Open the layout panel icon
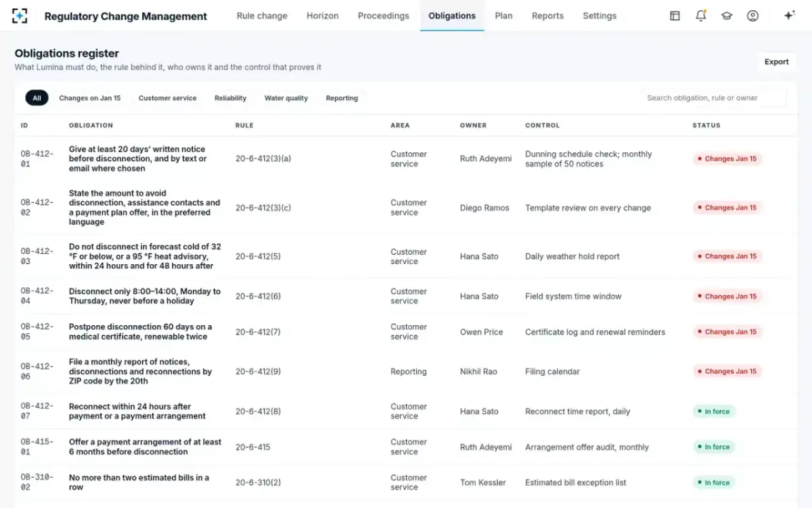This screenshot has width=812, height=508. tap(675, 16)
